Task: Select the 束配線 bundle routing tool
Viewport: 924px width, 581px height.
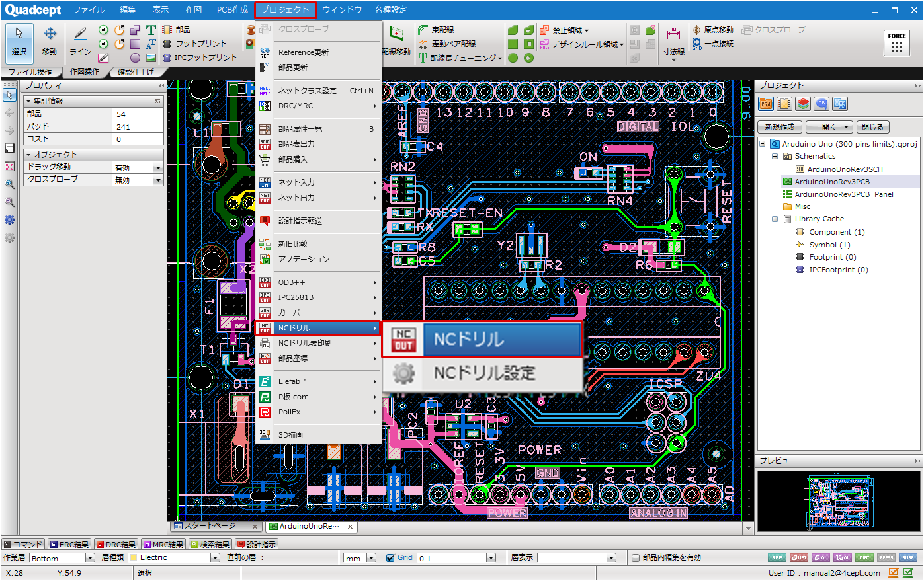Action: tap(436, 30)
